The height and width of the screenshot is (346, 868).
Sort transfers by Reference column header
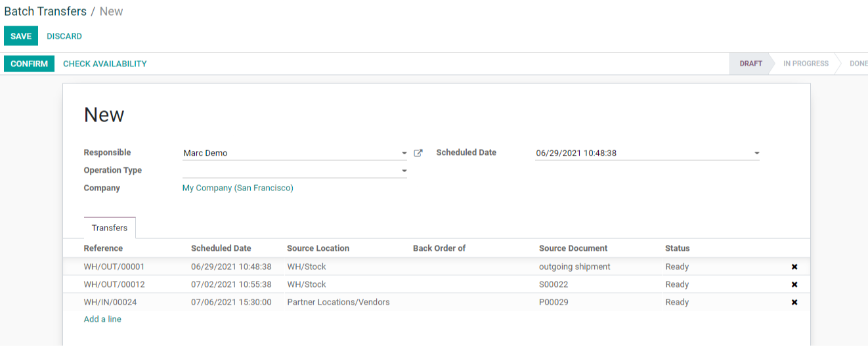(x=103, y=248)
